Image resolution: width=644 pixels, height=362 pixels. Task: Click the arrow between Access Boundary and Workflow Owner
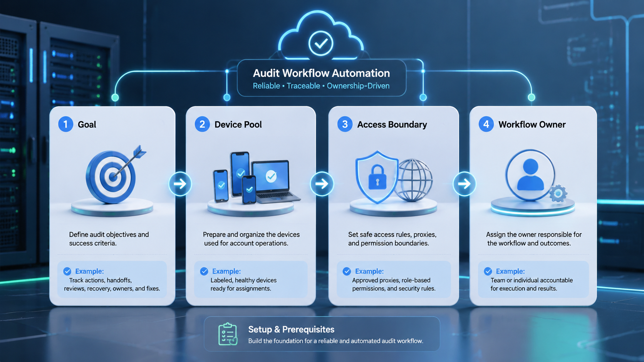click(x=464, y=184)
